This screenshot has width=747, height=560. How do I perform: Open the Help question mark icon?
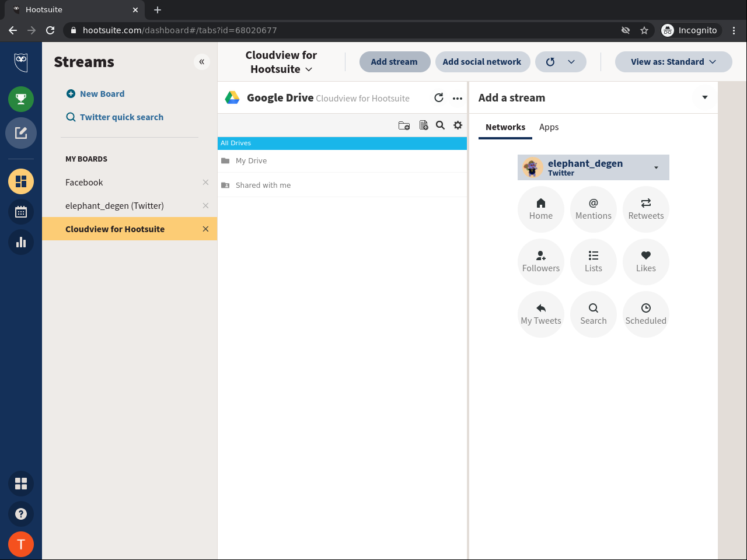tap(21, 514)
